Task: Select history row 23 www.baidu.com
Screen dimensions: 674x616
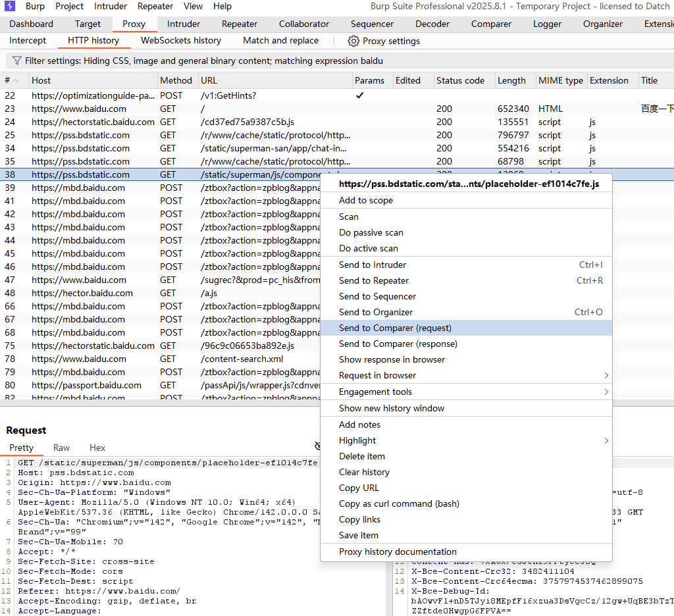Action: click(x=337, y=109)
